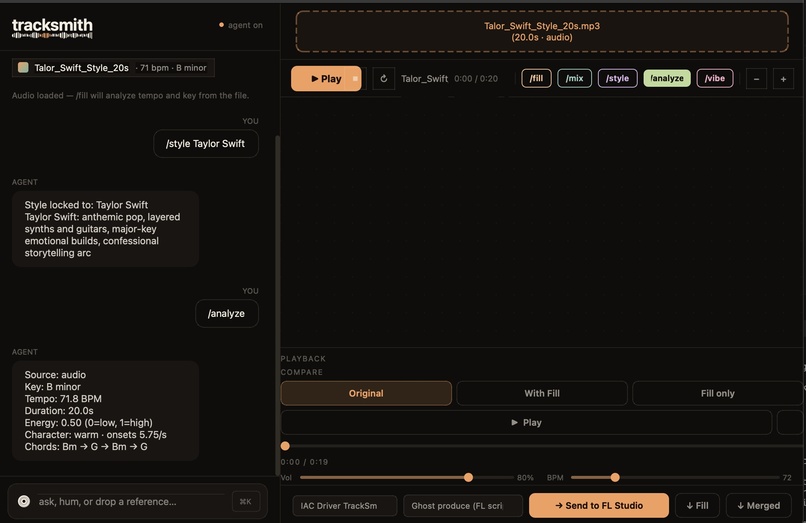806x523 pixels.
Task: Click the wide Play button under Compare
Action: click(x=526, y=422)
